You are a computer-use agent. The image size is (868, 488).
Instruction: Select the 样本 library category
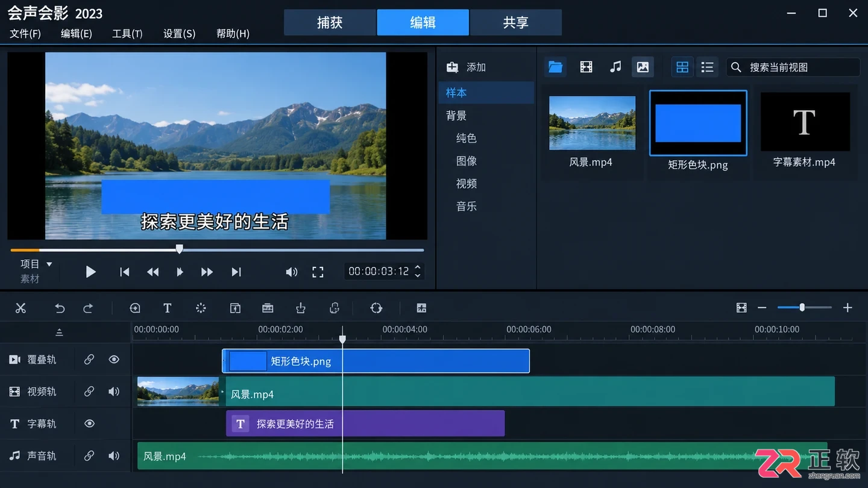coord(486,93)
